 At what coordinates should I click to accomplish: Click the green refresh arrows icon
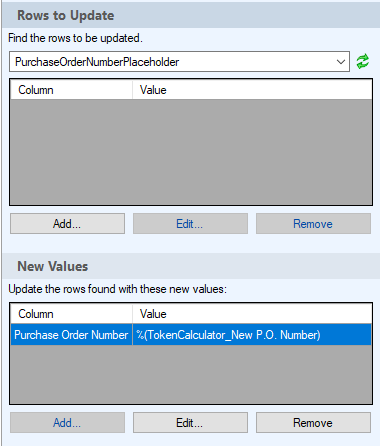[363, 61]
